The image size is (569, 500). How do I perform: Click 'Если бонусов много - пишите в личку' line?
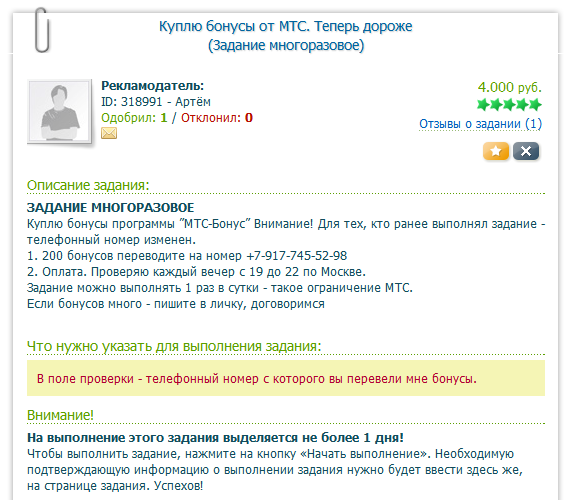pyautogui.click(x=176, y=304)
